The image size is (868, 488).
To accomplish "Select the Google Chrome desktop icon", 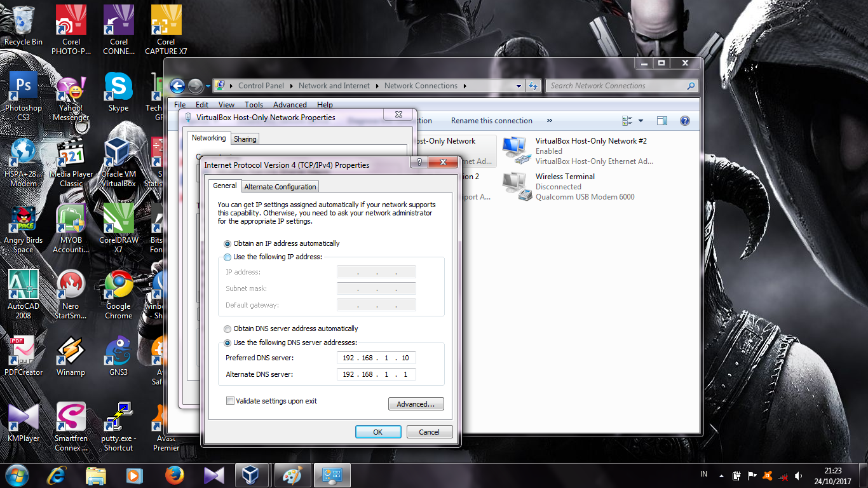I will (119, 294).
